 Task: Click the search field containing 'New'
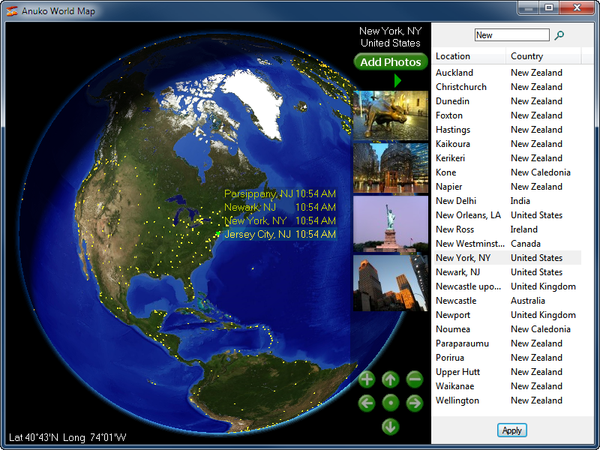tap(510, 35)
